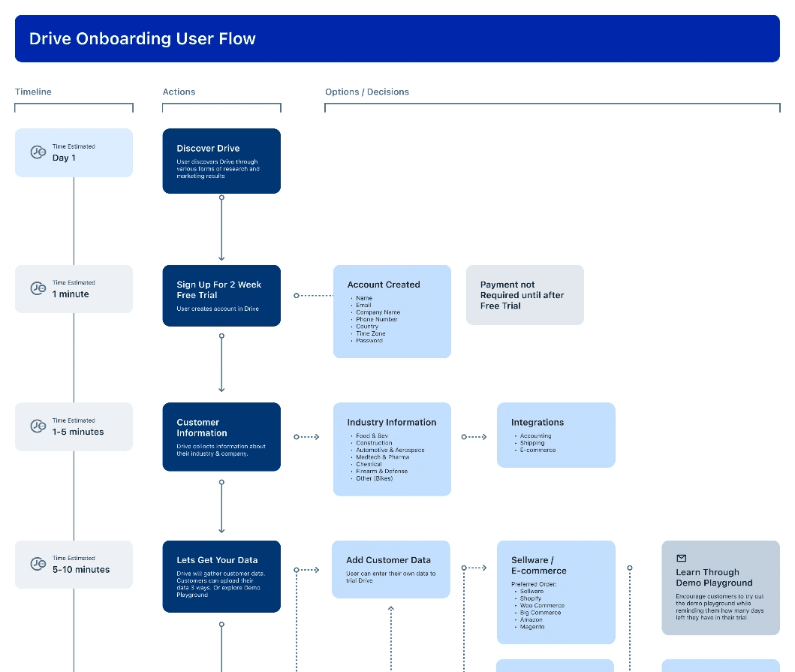Screen dimensions: 795x672
Task: Click the envelope icon on Learn Through Demo Playground
Action: click(681, 558)
